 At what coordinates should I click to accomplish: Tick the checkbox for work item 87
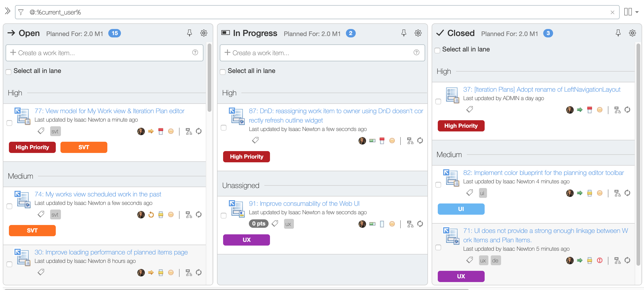[x=224, y=127]
